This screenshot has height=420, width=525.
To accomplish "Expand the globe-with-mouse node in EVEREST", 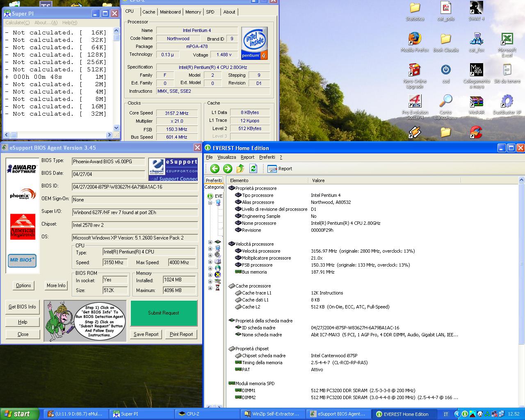I will click(x=210, y=268).
